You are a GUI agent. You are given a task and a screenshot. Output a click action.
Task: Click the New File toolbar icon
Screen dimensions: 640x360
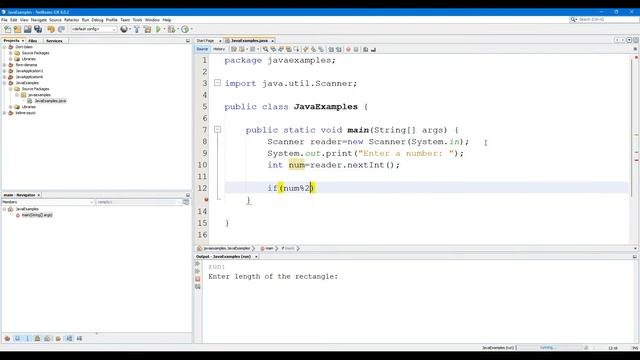pos(7,29)
